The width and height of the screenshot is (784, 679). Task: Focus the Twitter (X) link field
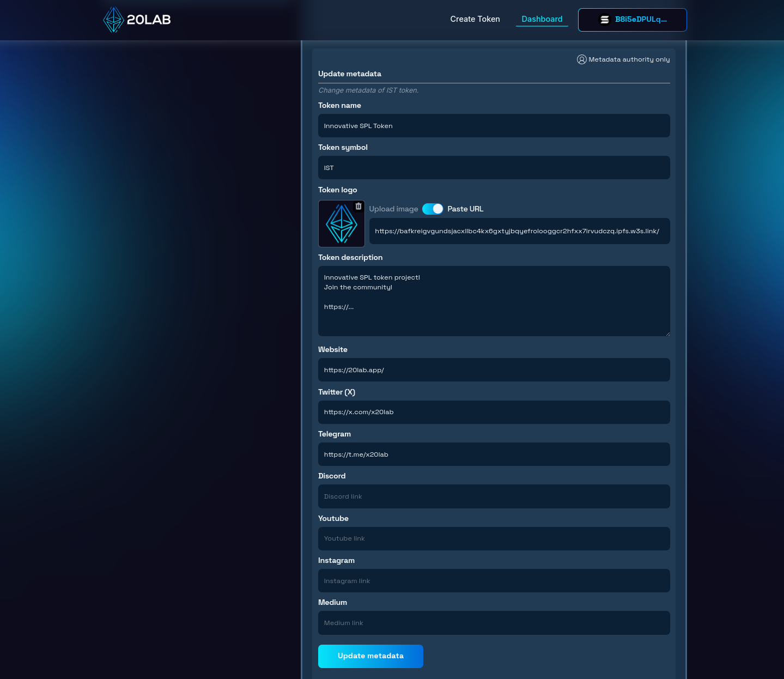tap(494, 412)
